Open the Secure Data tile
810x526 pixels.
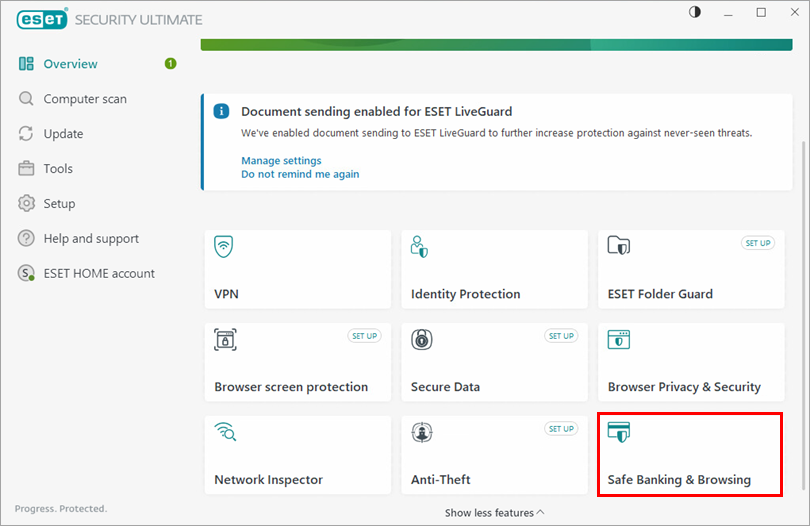(x=494, y=362)
